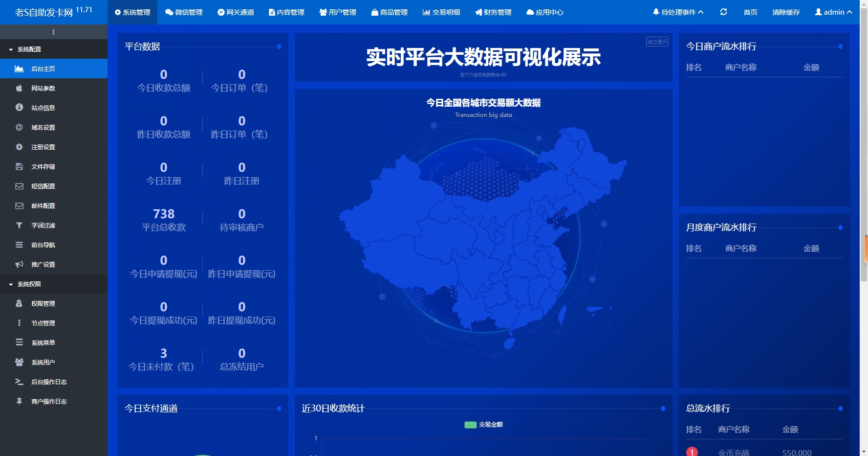Collapse the 系统权限 sidebar group
868x456 pixels.
[x=54, y=284]
